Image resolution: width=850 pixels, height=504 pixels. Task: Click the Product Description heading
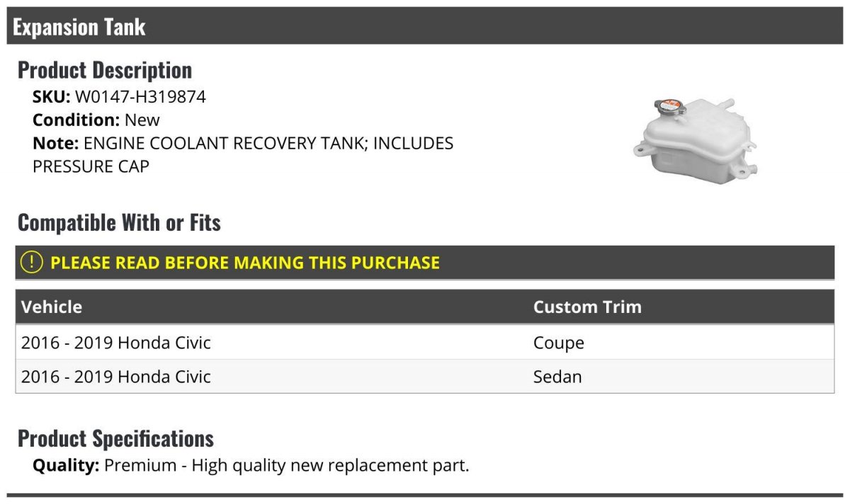105,70
